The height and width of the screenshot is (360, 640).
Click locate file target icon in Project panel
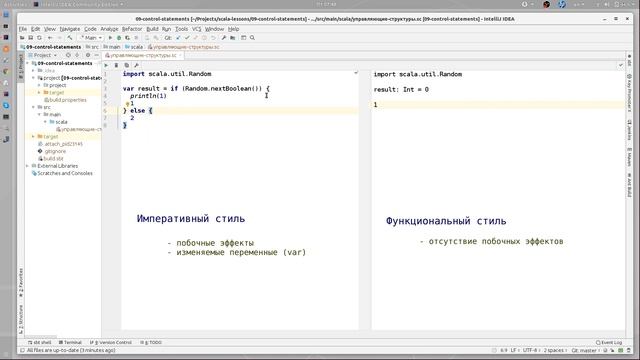coord(68,55)
